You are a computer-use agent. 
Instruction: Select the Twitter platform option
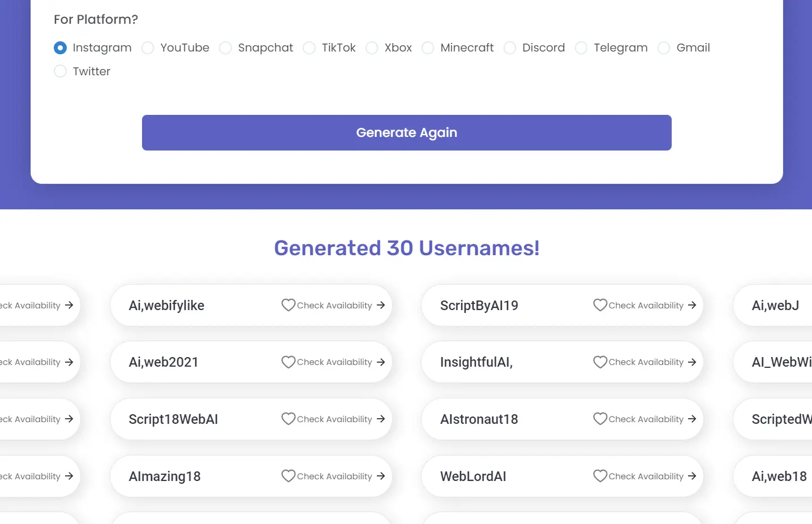point(60,71)
